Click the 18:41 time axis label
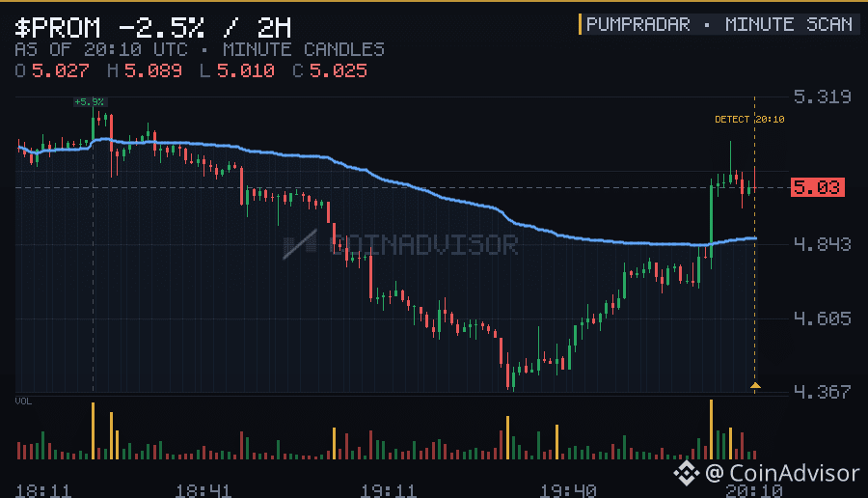868x498 pixels. click(x=203, y=491)
